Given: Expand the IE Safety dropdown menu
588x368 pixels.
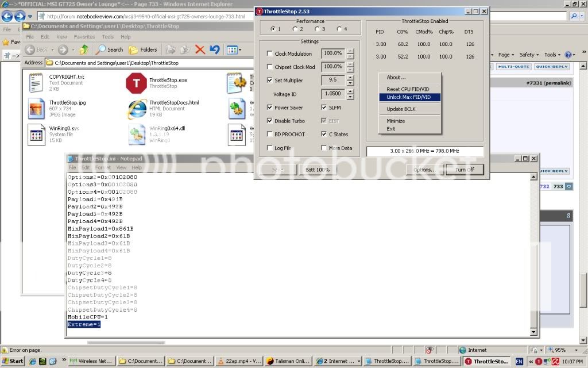Looking at the screenshot, I should click(x=529, y=55).
